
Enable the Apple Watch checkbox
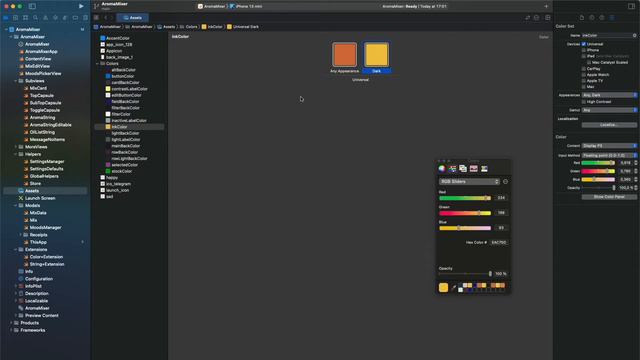pos(584,75)
